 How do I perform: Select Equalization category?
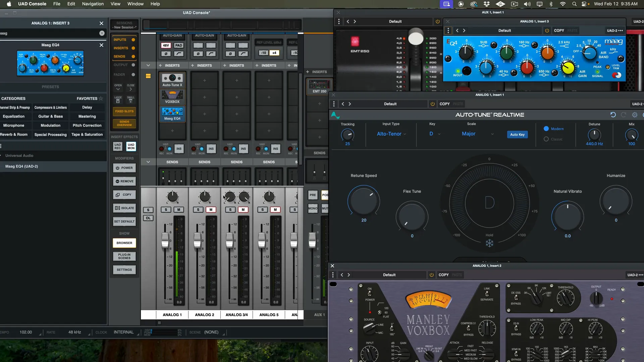[x=13, y=116]
